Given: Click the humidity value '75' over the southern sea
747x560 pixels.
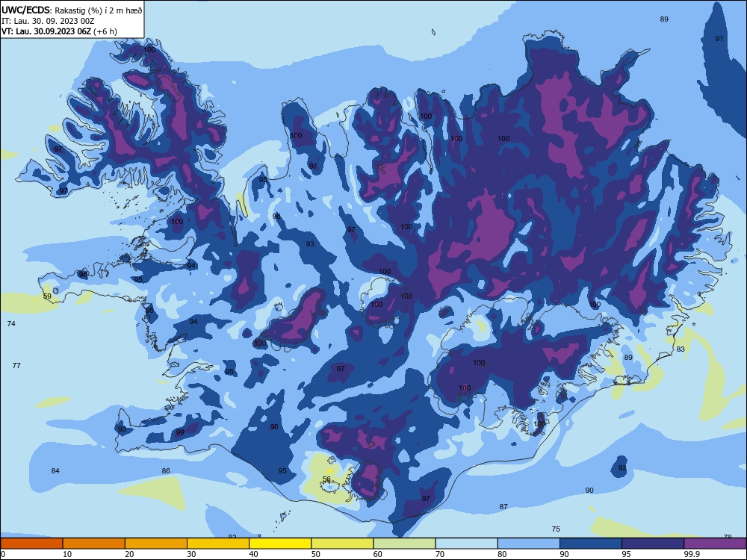Looking at the screenshot, I should pos(556,529).
